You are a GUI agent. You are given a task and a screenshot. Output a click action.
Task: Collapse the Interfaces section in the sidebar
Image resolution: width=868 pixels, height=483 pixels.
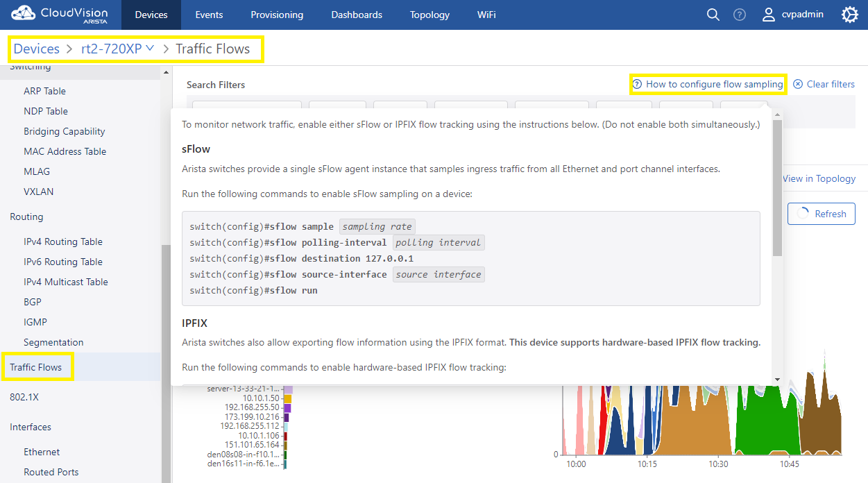click(x=31, y=427)
